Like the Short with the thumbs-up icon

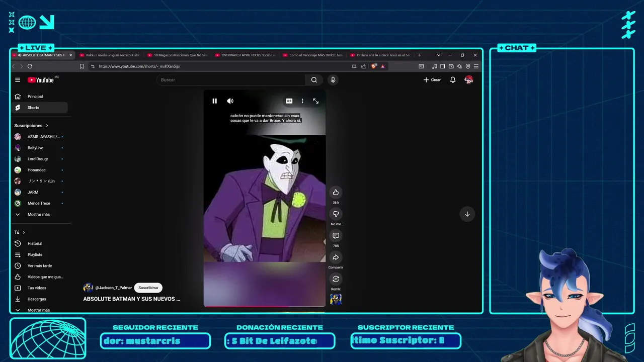tap(336, 192)
